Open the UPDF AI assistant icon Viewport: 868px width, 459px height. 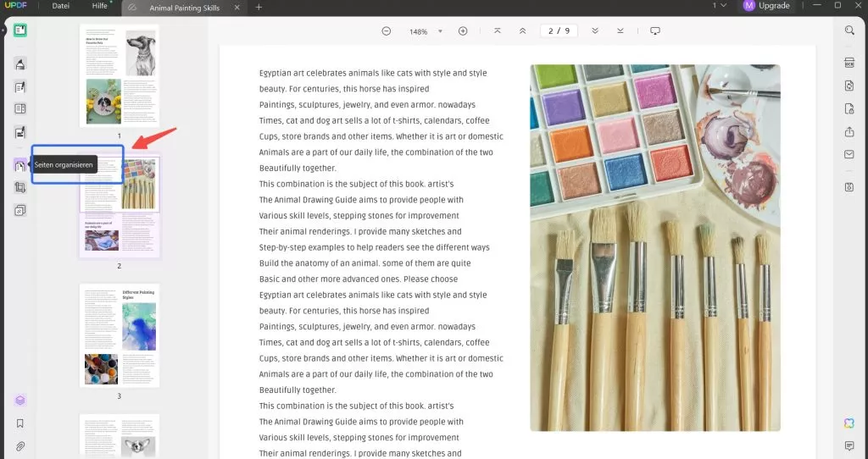tap(849, 423)
